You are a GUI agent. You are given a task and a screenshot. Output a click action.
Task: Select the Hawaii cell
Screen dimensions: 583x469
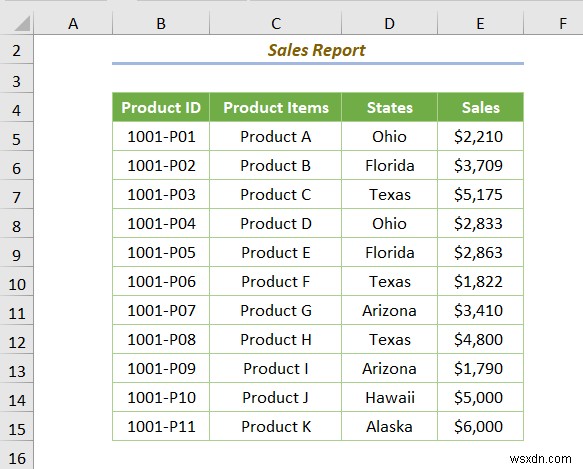click(x=389, y=398)
